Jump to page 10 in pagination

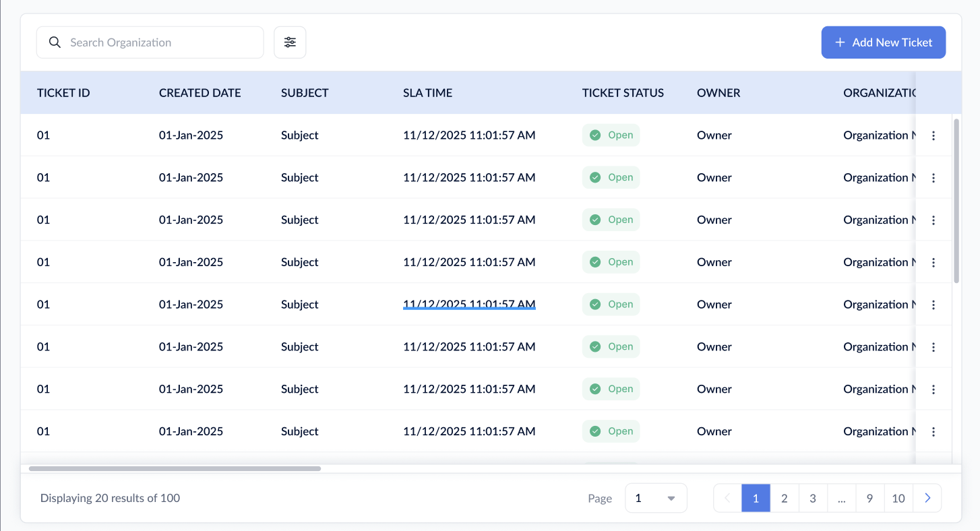click(x=898, y=498)
